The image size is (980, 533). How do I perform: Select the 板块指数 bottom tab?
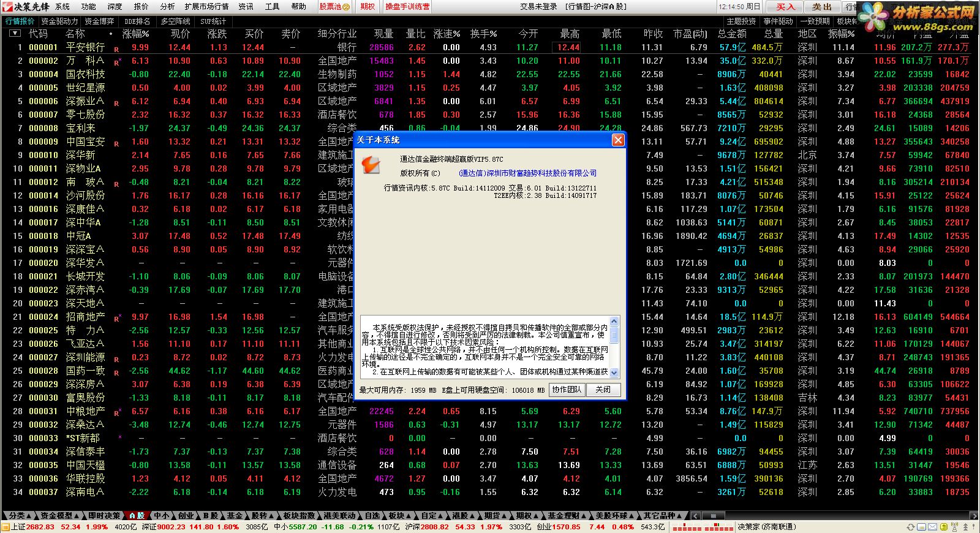coord(300,516)
